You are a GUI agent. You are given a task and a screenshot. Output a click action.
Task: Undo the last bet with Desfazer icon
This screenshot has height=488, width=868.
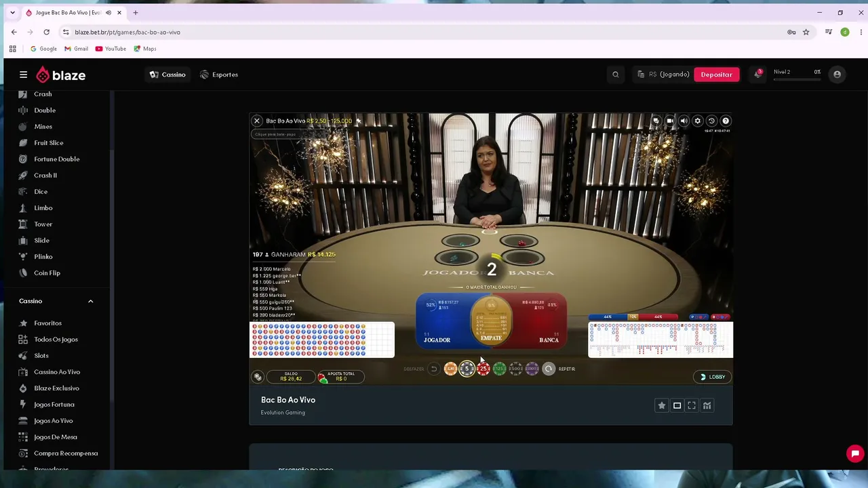[x=433, y=369]
